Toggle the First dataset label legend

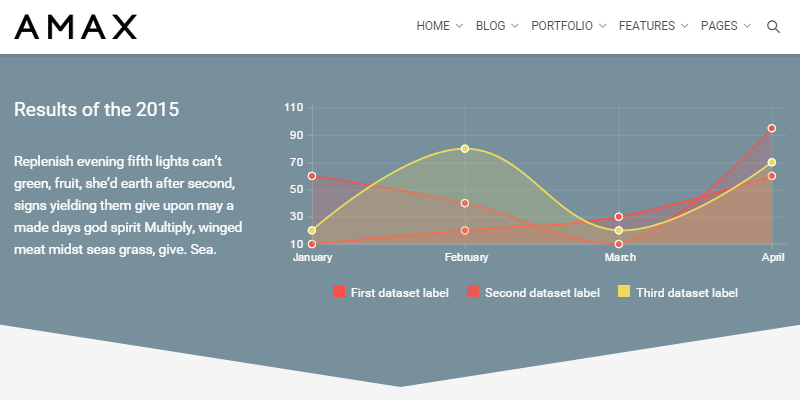point(399,292)
